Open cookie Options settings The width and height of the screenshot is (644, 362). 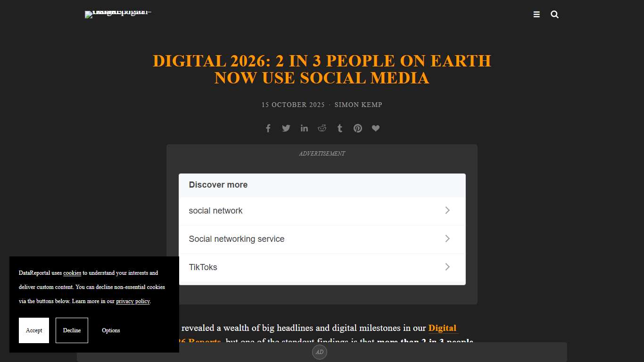click(x=110, y=330)
